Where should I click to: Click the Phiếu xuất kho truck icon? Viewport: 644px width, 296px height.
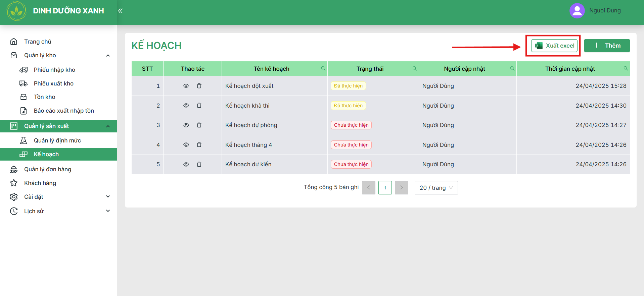[x=24, y=83]
